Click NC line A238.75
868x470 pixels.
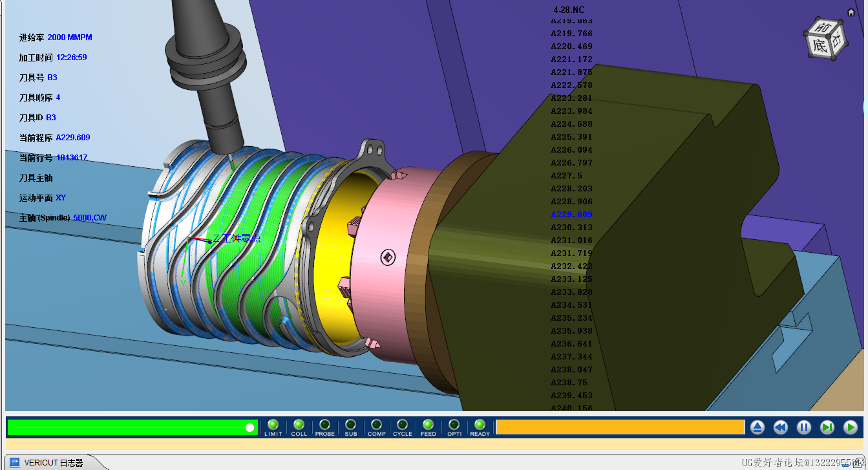(x=569, y=383)
